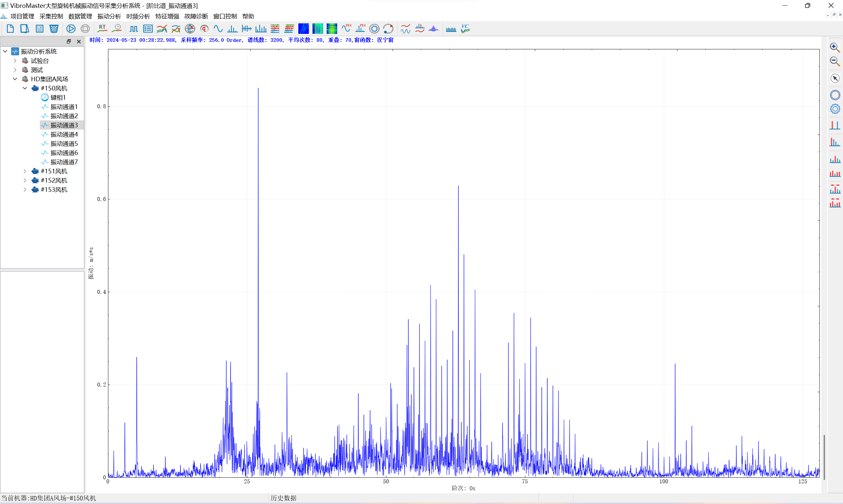Open the 数据管理 menu

pyautogui.click(x=80, y=16)
